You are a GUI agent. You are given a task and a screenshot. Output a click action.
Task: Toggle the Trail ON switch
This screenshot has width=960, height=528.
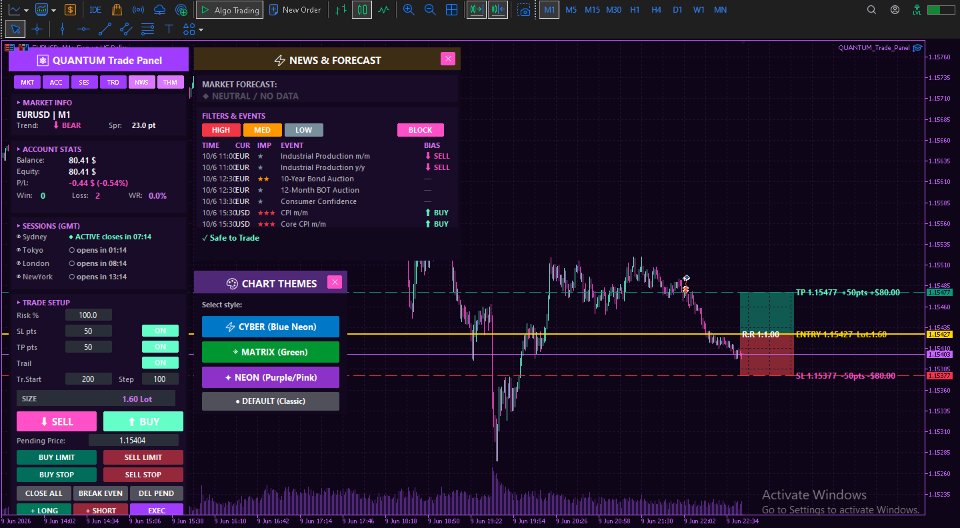click(160, 363)
